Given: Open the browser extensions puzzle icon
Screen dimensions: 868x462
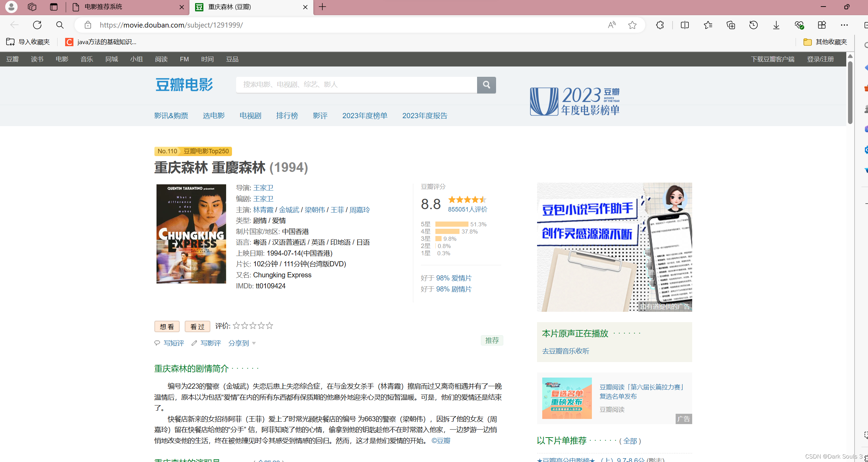Looking at the screenshot, I should click(660, 25).
